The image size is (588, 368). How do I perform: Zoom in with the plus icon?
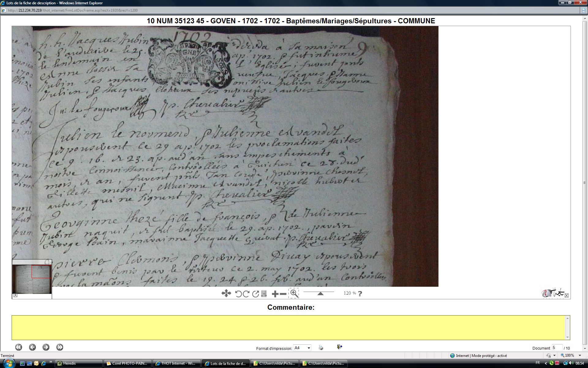[x=275, y=294]
